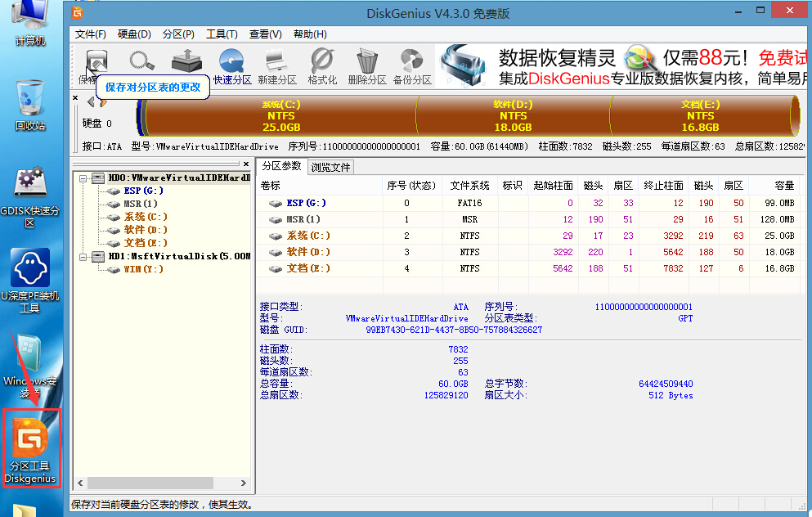Select 软件(D:) in the disk tree
This screenshot has height=517, width=812.
coord(146,230)
